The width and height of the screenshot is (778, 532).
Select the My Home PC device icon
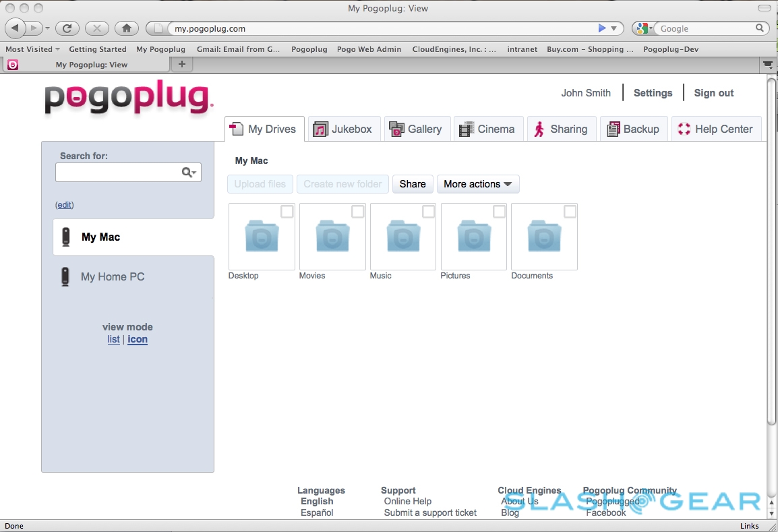point(65,276)
